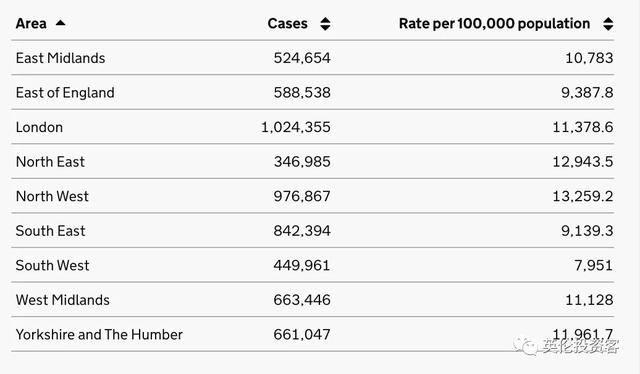
Task: Click the South East area name
Action: (51, 231)
